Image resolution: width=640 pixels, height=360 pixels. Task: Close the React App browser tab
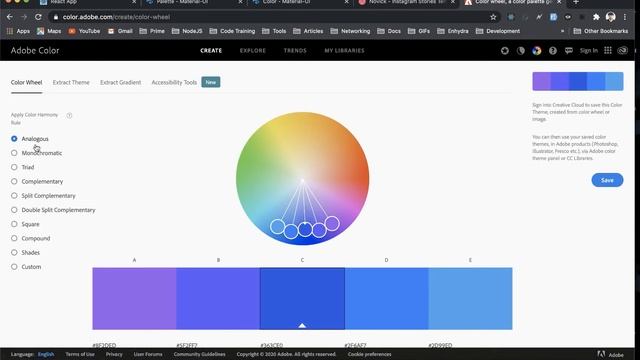(134, 2)
